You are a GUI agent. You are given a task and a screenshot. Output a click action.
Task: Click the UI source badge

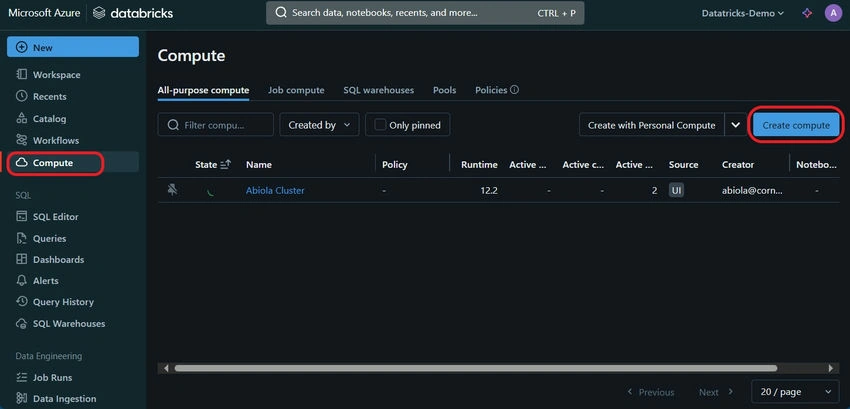pyautogui.click(x=676, y=190)
